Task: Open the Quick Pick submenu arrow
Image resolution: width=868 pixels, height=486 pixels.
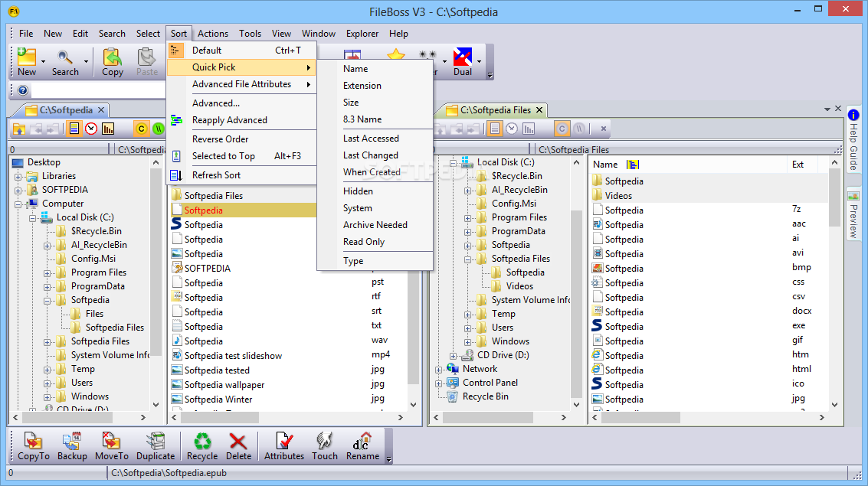Action: [308, 67]
